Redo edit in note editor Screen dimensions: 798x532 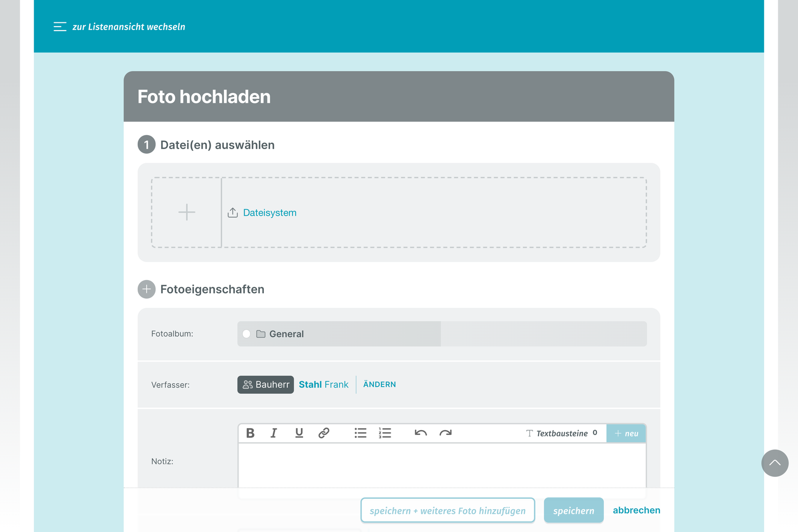tap(446, 433)
